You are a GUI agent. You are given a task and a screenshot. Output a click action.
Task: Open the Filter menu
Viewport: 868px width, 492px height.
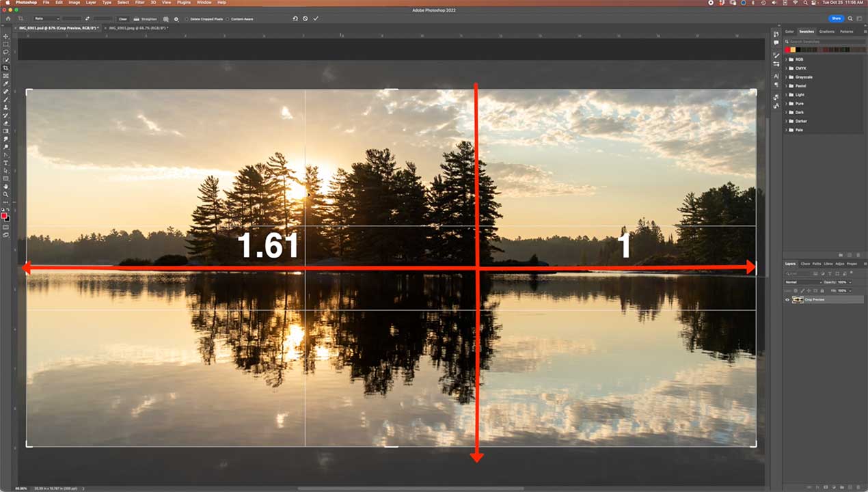point(139,3)
